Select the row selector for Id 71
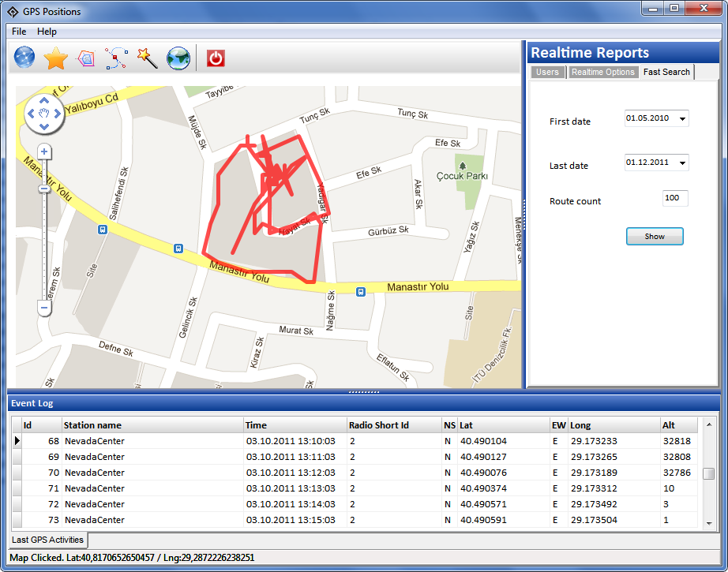728x572 pixels. pos(17,488)
